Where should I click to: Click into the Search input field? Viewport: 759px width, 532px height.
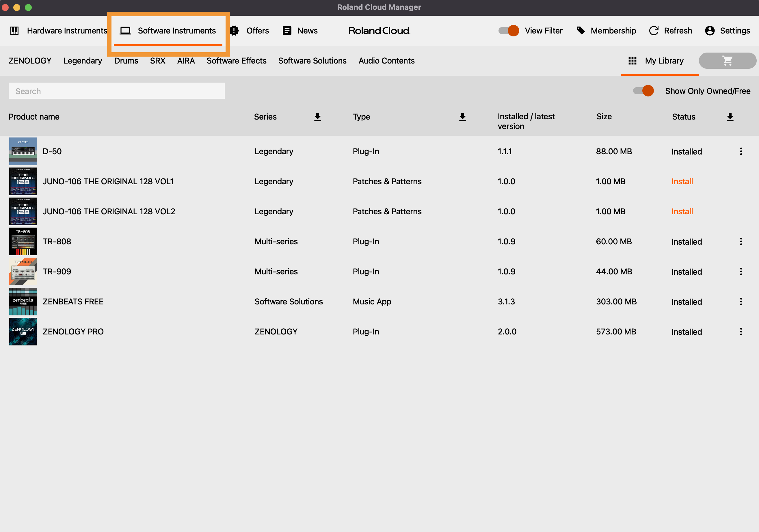116,91
